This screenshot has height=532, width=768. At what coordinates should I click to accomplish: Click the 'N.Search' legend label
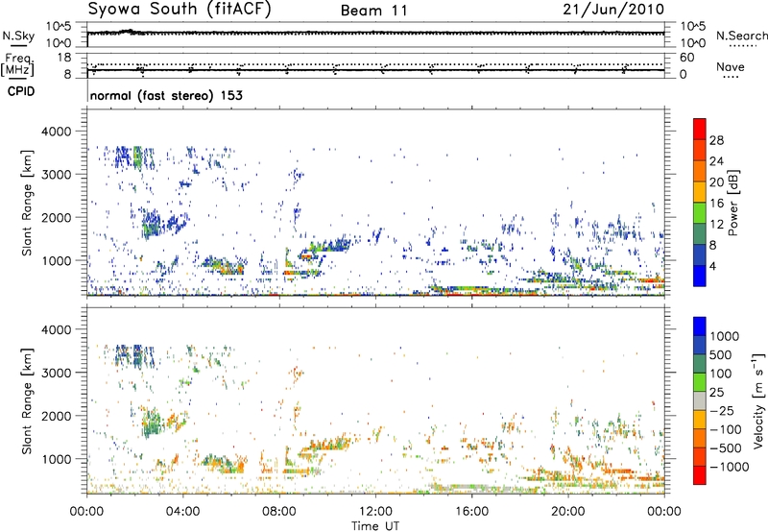click(741, 36)
